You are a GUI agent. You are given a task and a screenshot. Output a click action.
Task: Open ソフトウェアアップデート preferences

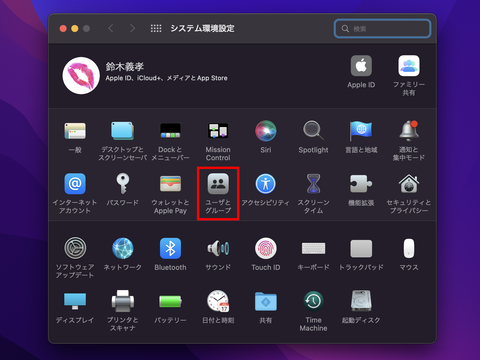coord(75,248)
